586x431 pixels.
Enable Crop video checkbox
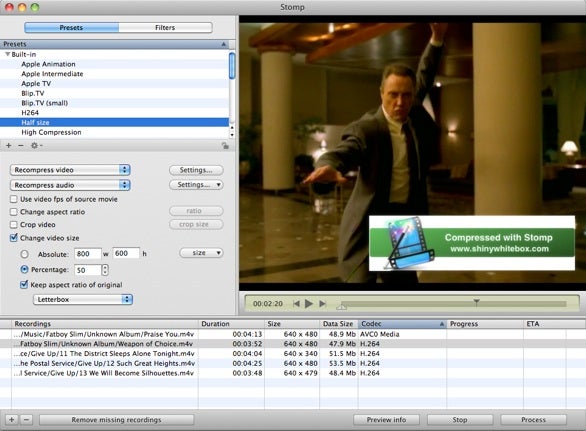point(14,225)
